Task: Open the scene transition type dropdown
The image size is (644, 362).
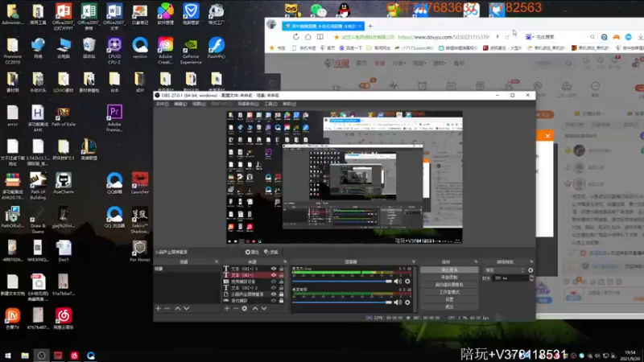Action: (x=505, y=270)
